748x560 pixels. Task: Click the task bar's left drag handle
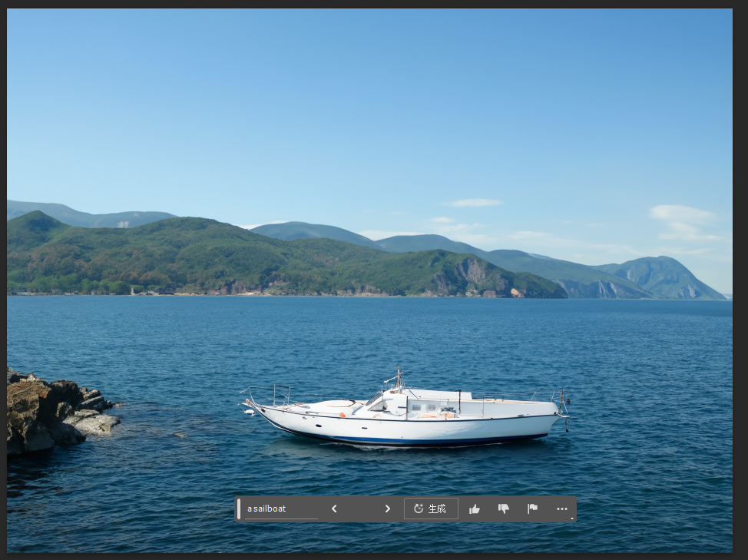[239, 509]
